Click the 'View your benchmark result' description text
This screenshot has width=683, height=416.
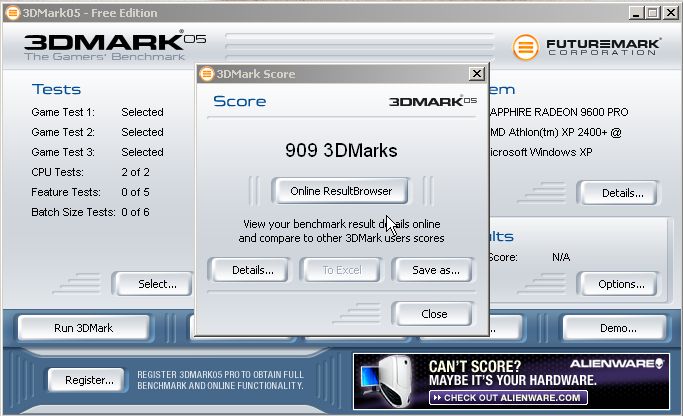341,231
